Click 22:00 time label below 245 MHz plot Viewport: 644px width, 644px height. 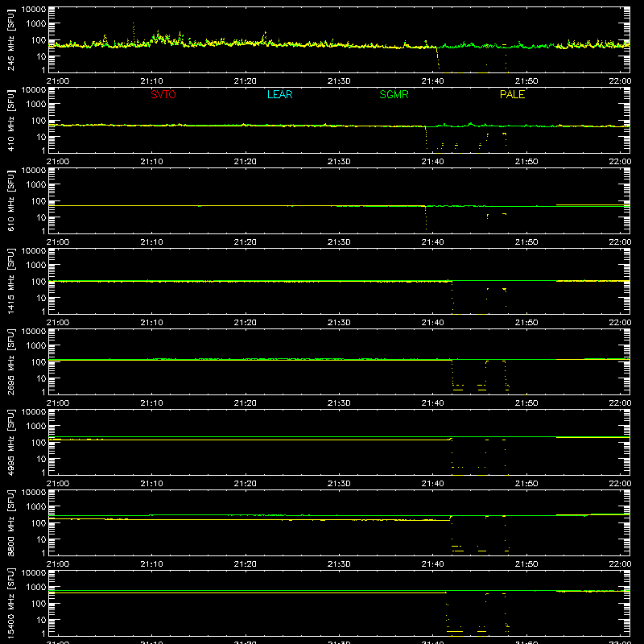(620, 81)
